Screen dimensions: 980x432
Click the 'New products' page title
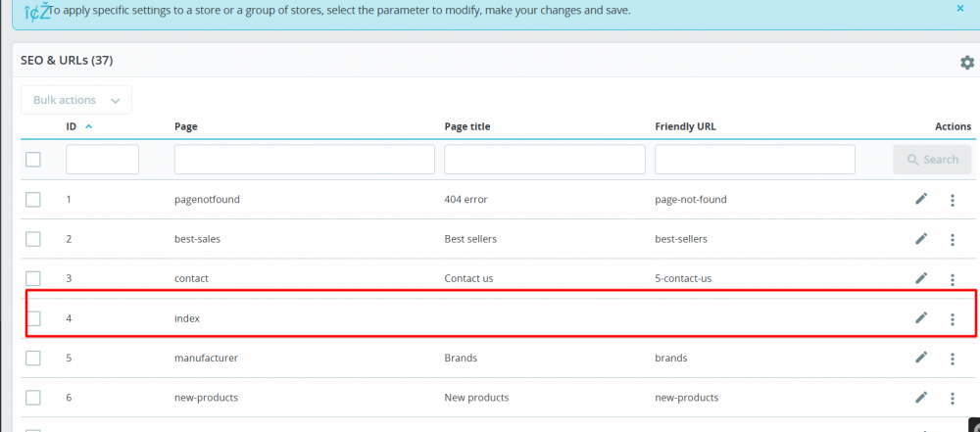[476, 398]
